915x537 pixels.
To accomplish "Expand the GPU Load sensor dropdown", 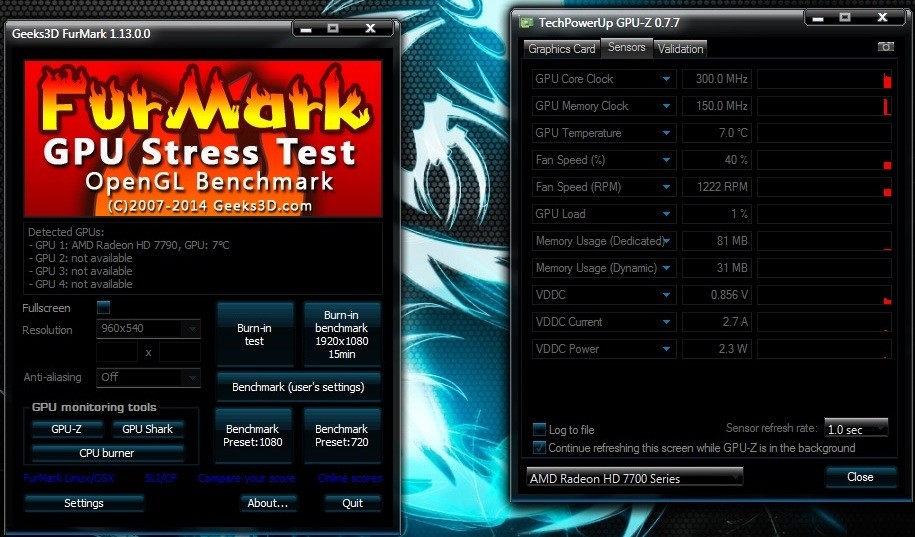I will (666, 214).
